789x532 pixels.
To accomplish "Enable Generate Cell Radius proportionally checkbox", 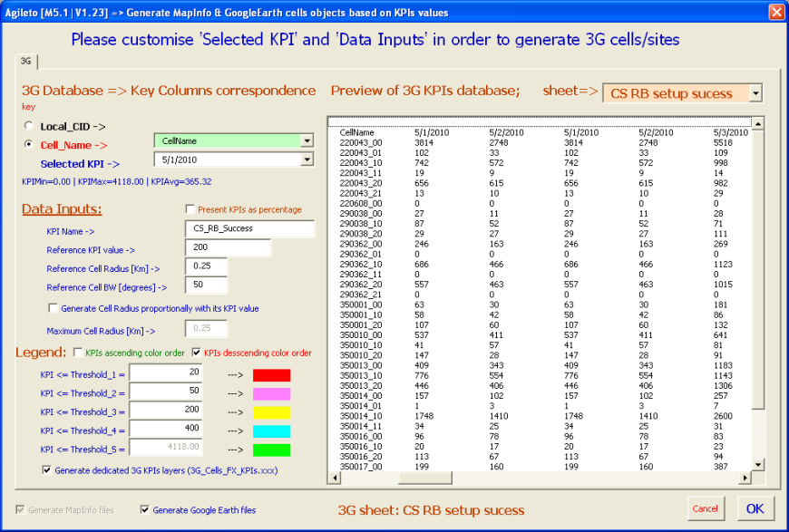I will (53, 309).
